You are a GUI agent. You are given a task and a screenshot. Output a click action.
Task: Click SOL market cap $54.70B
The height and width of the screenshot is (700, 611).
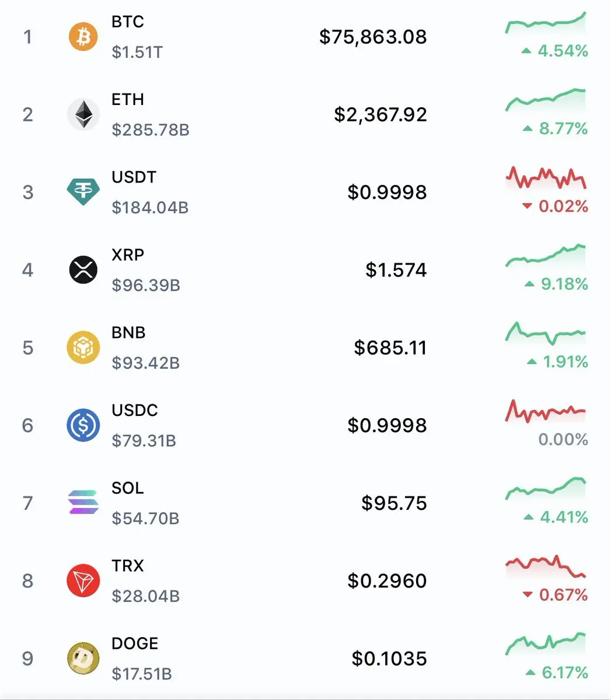[145, 518]
